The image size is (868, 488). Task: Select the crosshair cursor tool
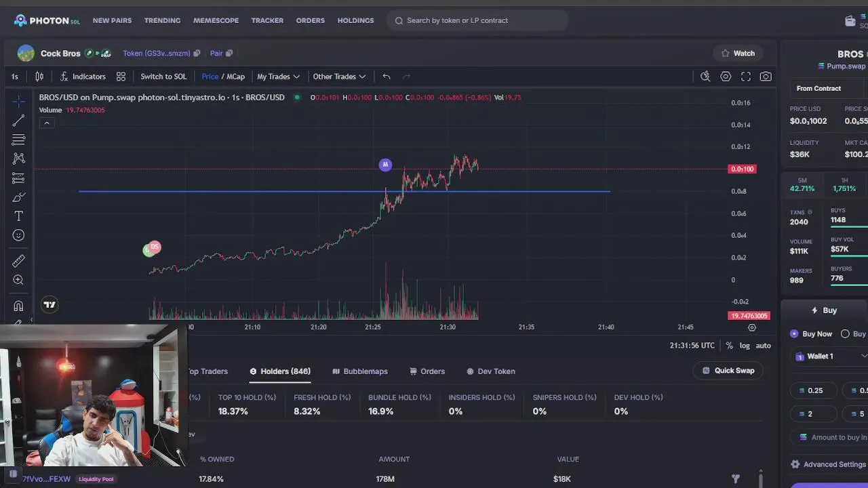tap(18, 101)
